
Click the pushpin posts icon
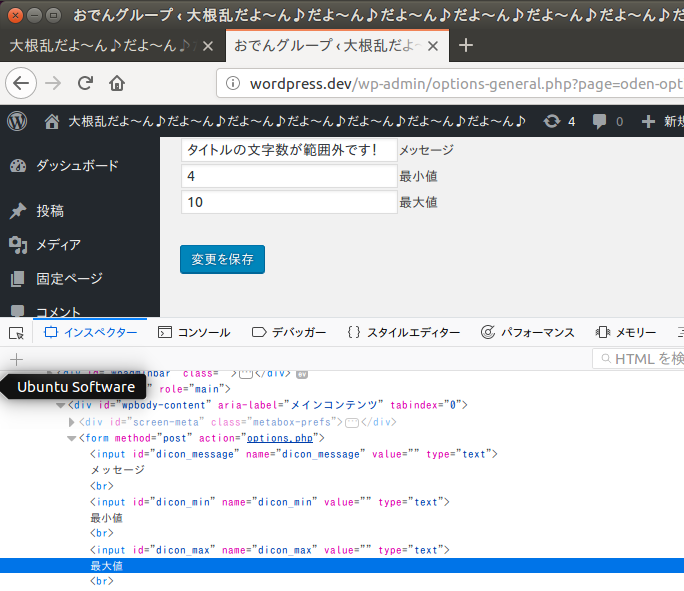point(18,211)
